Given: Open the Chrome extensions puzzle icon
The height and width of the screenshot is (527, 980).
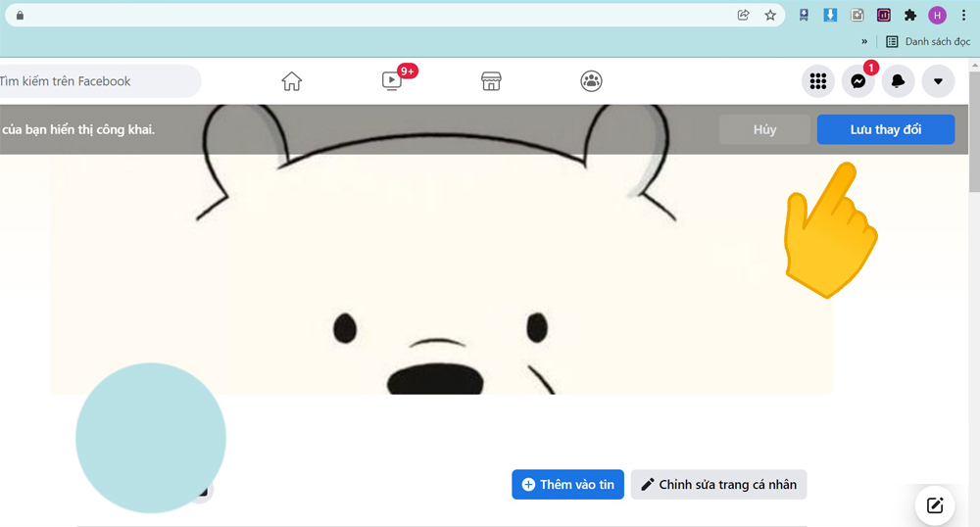Looking at the screenshot, I should [x=910, y=15].
